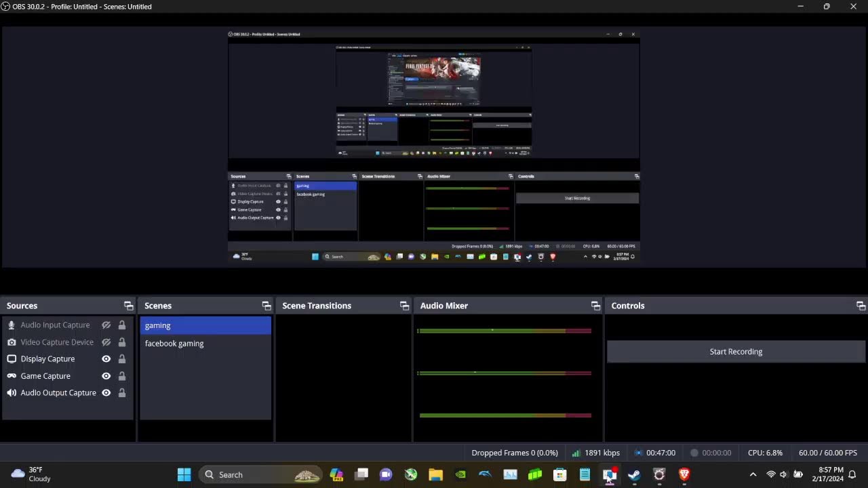The image size is (868, 488).
Task: Click the microphone icon of Audio Input Capture
Action: point(12,325)
